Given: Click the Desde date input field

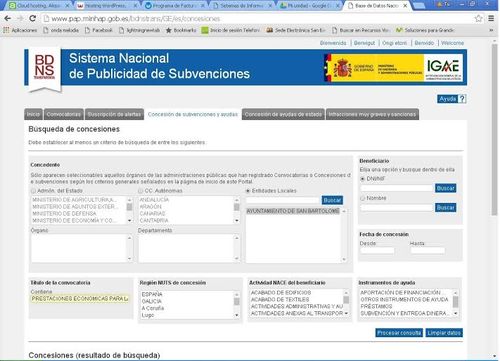Looking at the screenshot, I should pos(377,251).
